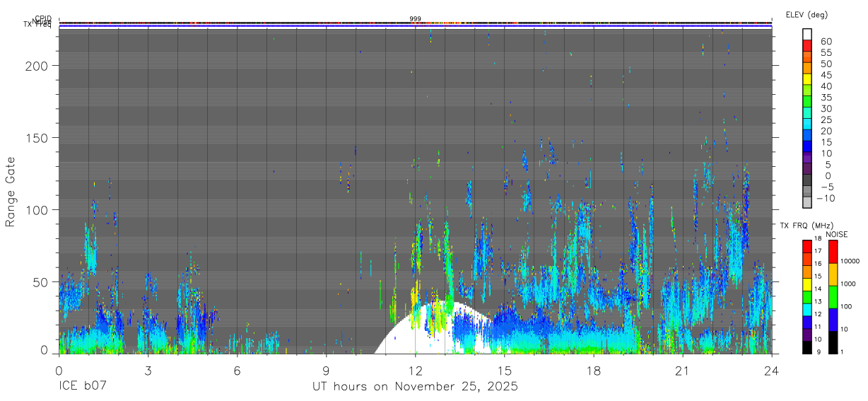Screen dimensions: 868x401
Task: Click the 'Range Gate' y-axis label
Action: (x=11, y=192)
